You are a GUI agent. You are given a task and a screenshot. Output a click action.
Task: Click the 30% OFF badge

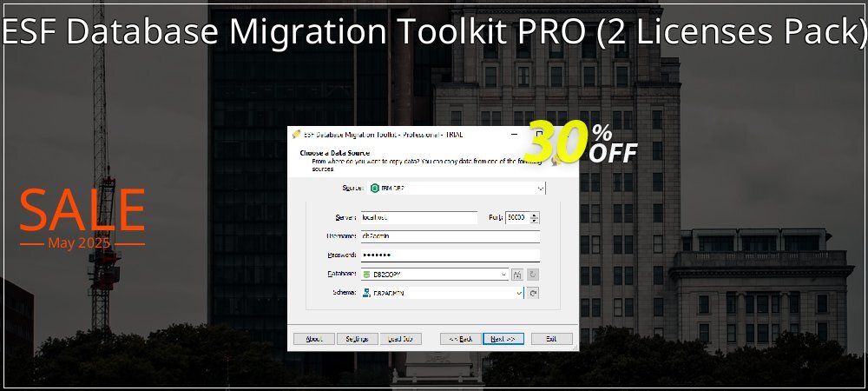[581, 142]
